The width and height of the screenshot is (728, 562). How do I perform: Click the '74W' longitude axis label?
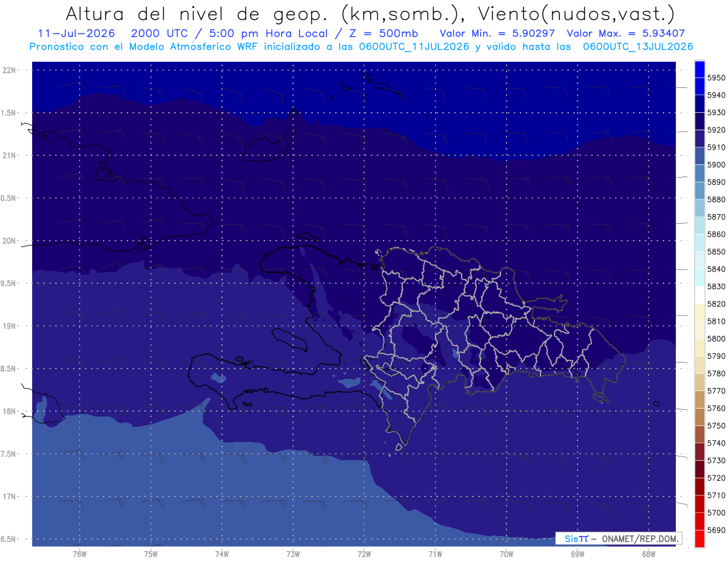(x=222, y=554)
